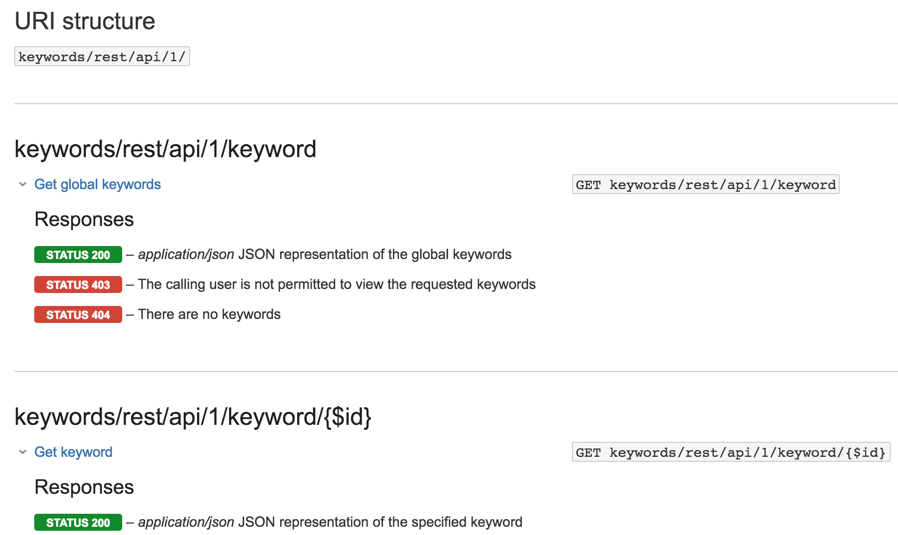Open the Get global keywords link
Screen dimensions: 898x535
[x=97, y=184]
